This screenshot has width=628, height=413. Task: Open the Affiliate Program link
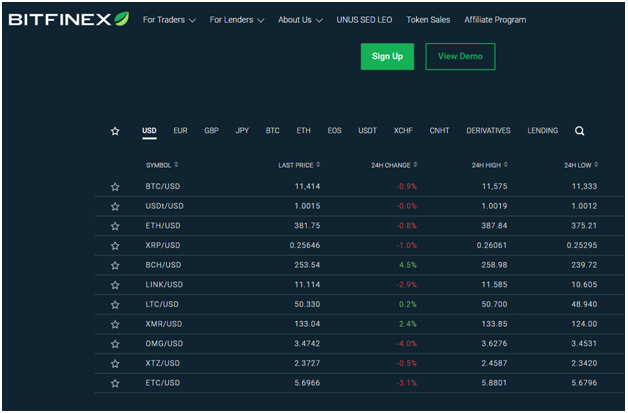(495, 20)
